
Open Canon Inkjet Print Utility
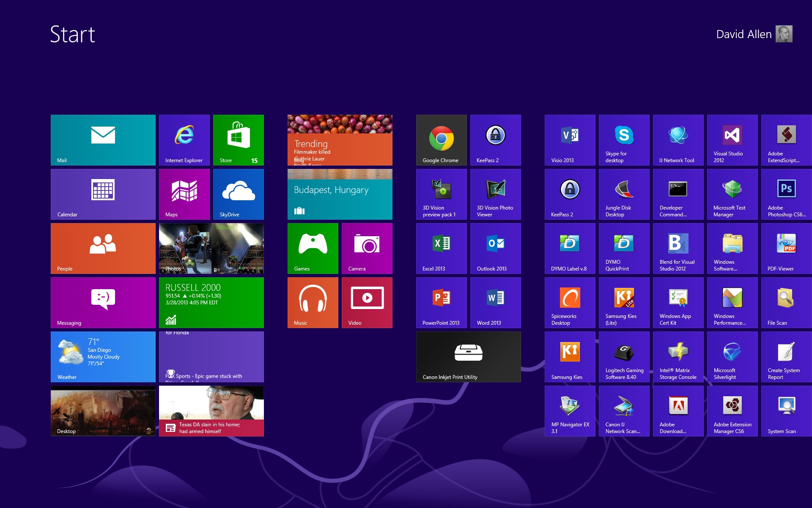click(468, 356)
